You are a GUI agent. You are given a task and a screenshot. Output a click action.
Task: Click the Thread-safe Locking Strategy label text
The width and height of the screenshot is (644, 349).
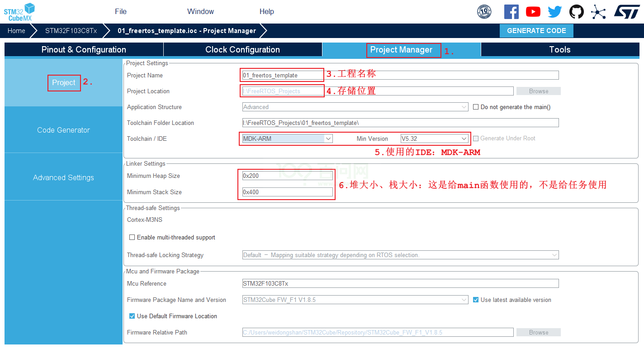(165, 255)
